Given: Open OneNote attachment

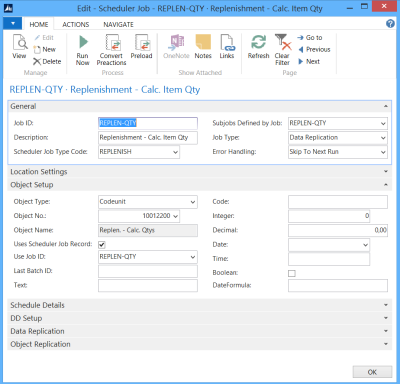Looking at the screenshot, I should coord(176,47).
